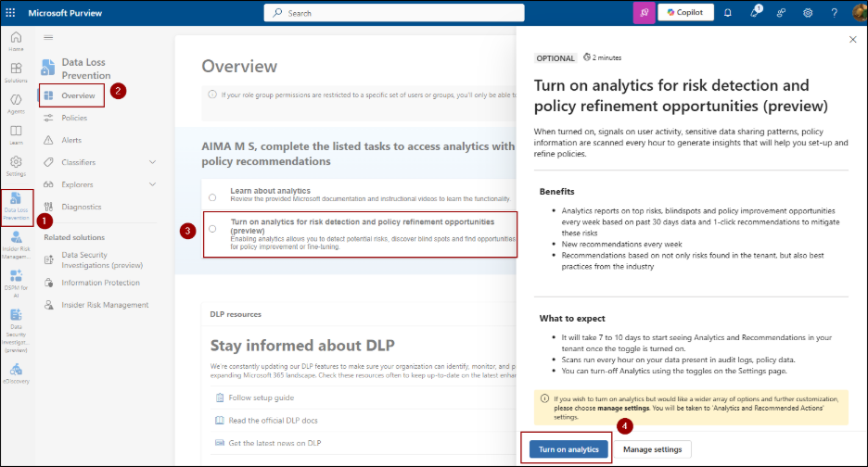
Task: Click the Turn on analytics button
Action: pos(569,449)
